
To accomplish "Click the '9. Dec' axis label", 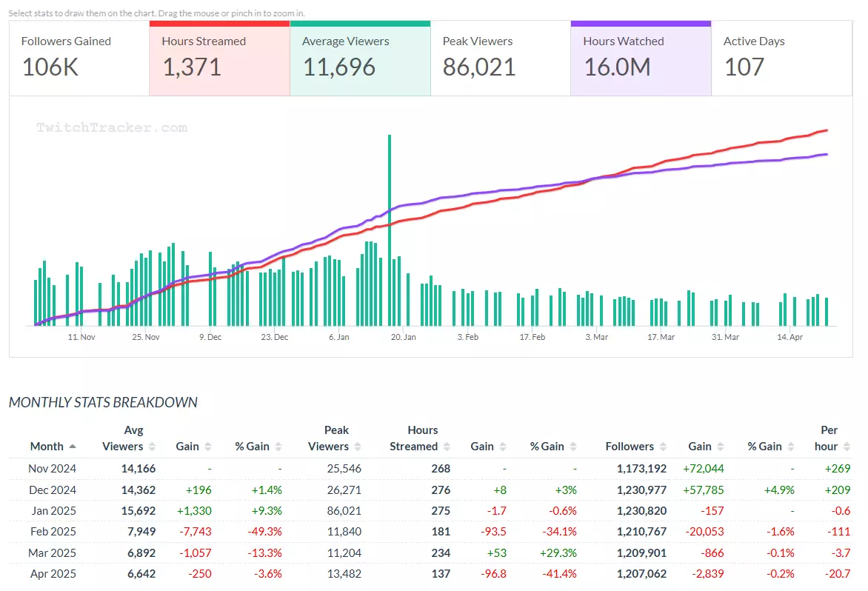I will (x=210, y=337).
